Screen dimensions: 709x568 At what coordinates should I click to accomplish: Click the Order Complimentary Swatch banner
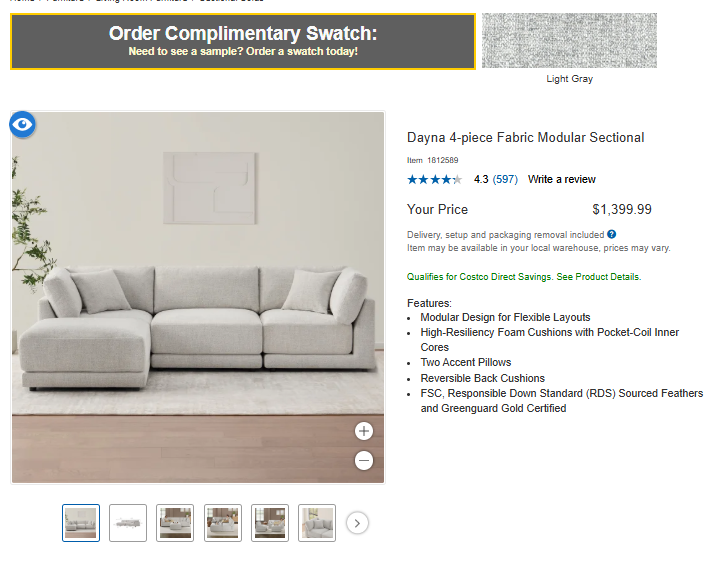[x=243, y=41]
